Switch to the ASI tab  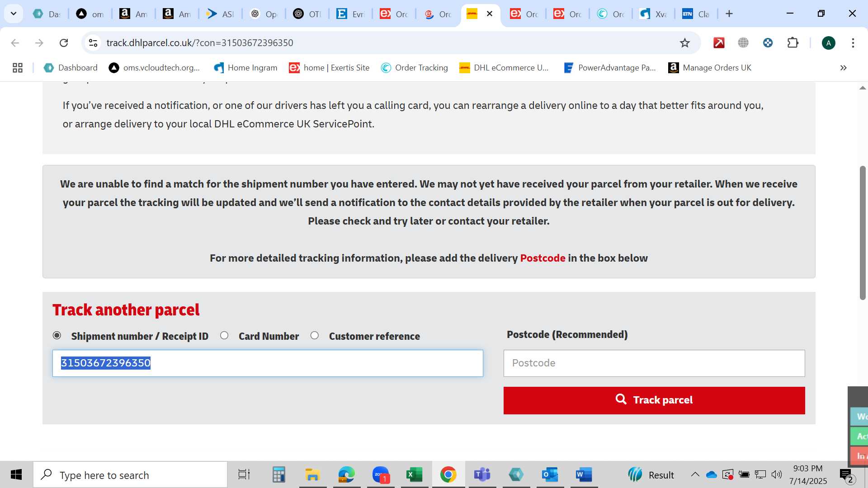(220, 14)
